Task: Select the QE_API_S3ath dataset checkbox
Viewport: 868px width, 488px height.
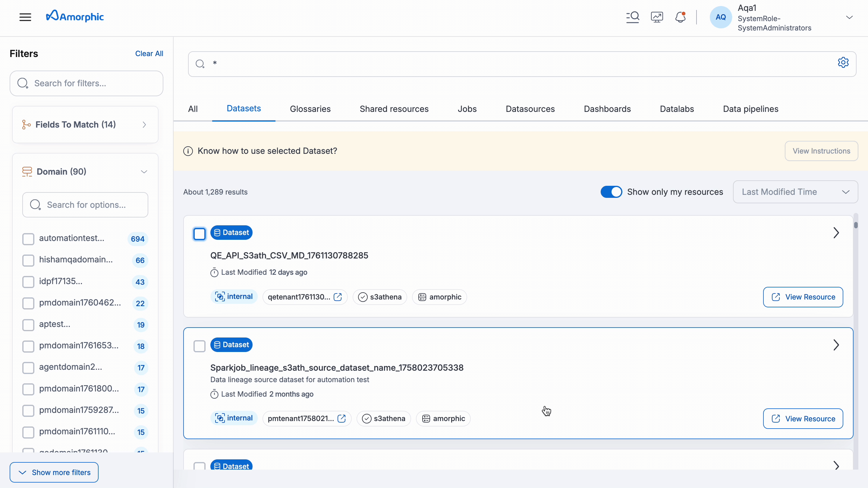Action: [199, 233]
